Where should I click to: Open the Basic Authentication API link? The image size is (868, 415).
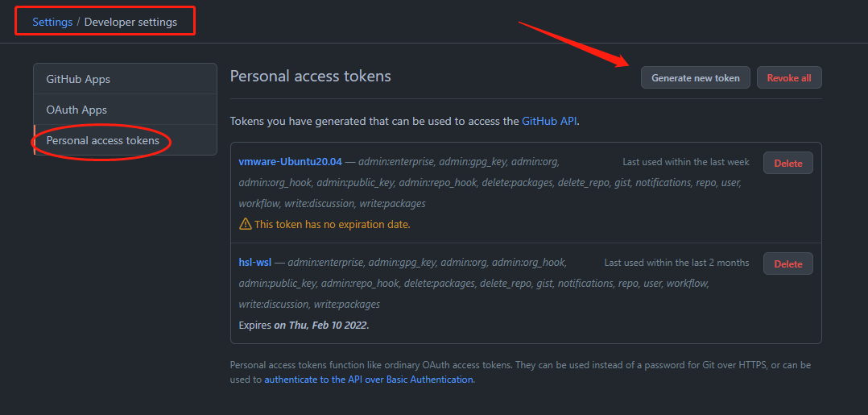369,380
